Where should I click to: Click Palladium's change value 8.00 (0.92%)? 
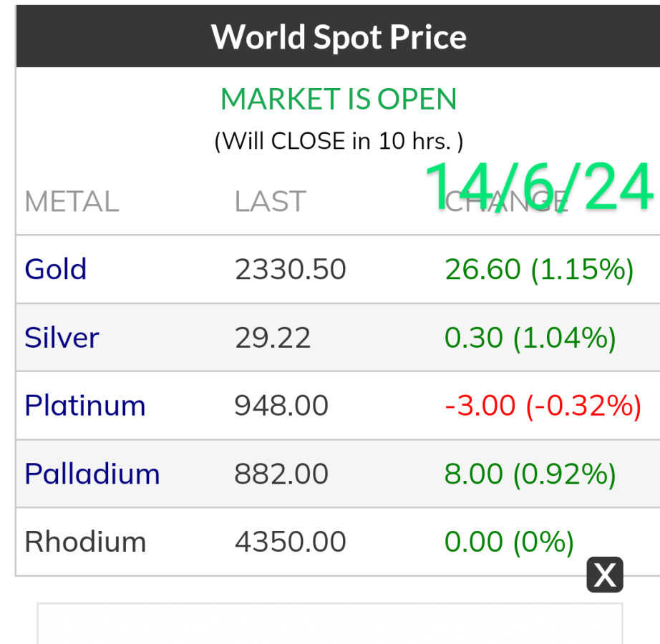pos(530,474)
